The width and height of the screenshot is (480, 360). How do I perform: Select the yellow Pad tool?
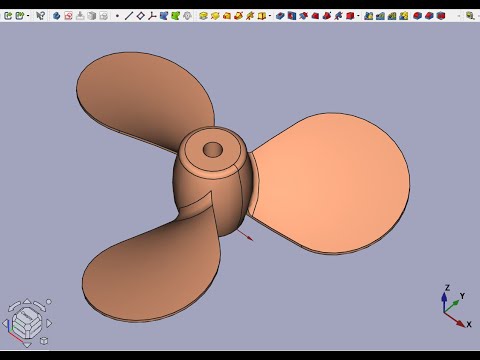(x=203, y=15)
